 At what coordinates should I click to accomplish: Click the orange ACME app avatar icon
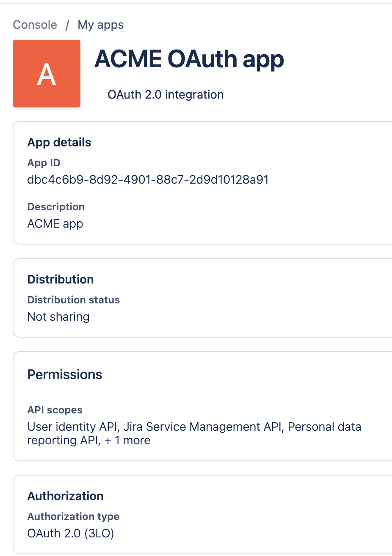pyautogui.click(x=47, y=74)
